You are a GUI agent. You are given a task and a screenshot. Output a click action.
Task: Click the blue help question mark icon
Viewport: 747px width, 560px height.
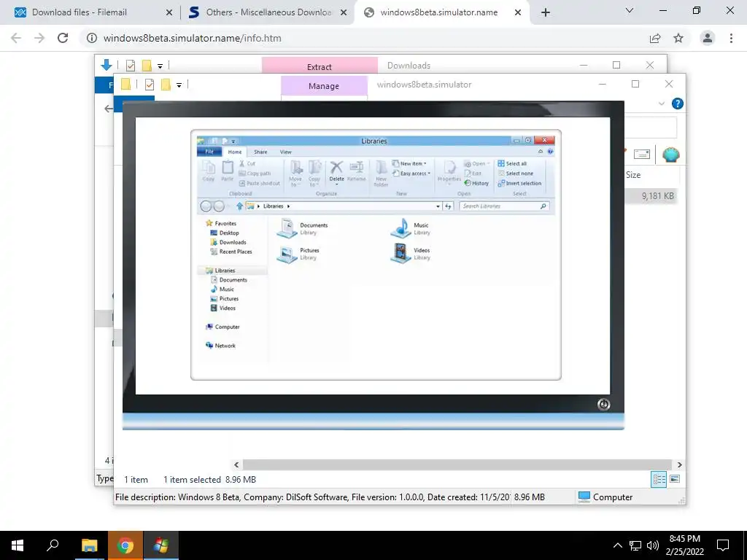677,104
